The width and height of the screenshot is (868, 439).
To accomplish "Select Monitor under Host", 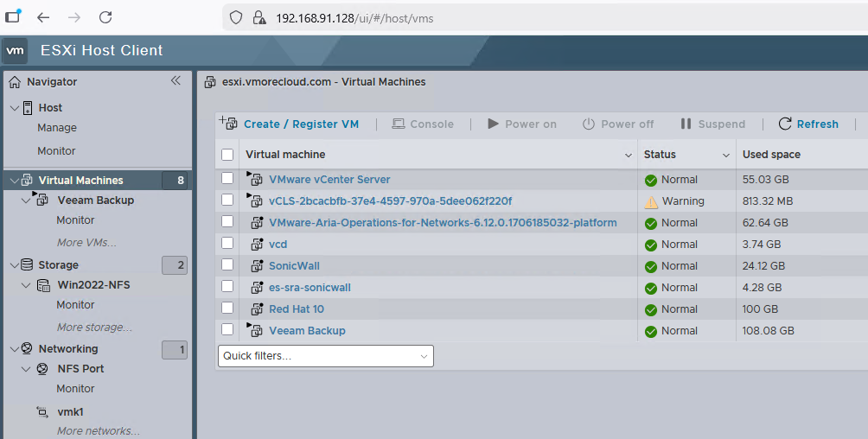I will pos(56,151).
